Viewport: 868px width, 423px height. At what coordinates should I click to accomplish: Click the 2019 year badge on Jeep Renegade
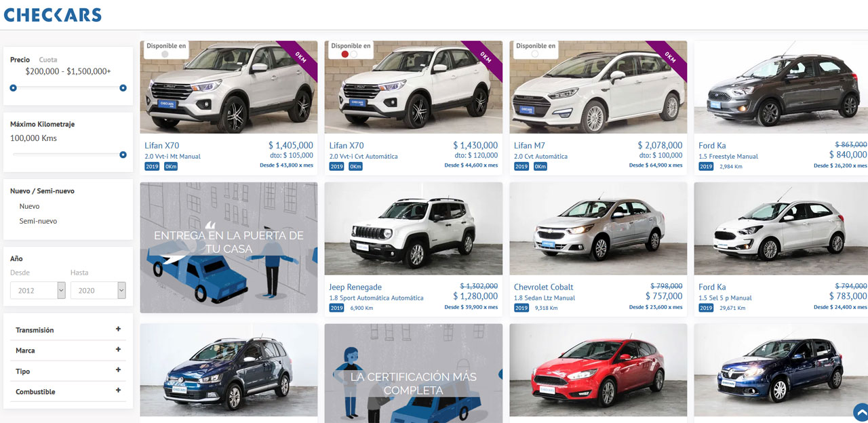(x=336, y=308)
